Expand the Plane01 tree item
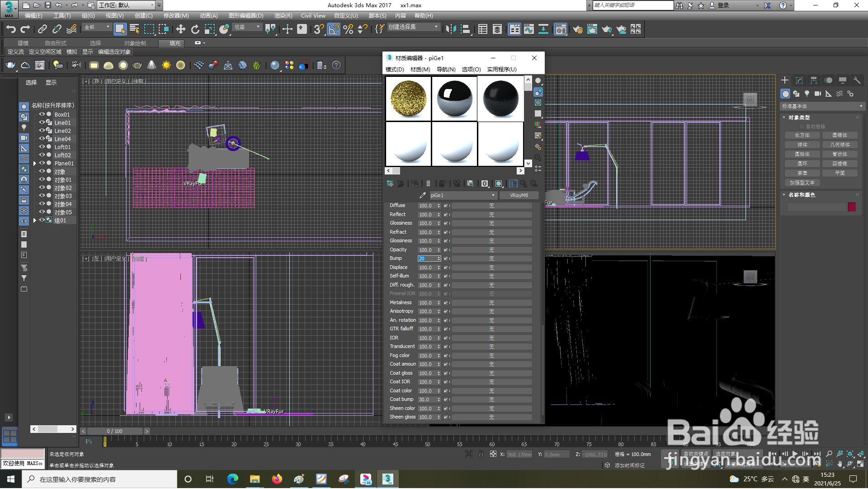868x489 pixels. click(34, 164)
